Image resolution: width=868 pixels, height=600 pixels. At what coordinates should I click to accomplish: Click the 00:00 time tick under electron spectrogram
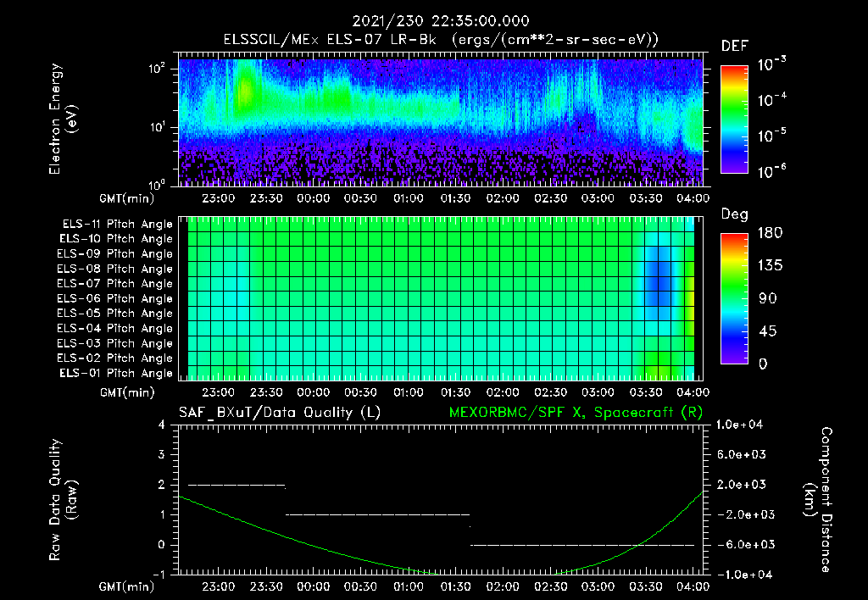pyautogui.click(x=314, y=198)
